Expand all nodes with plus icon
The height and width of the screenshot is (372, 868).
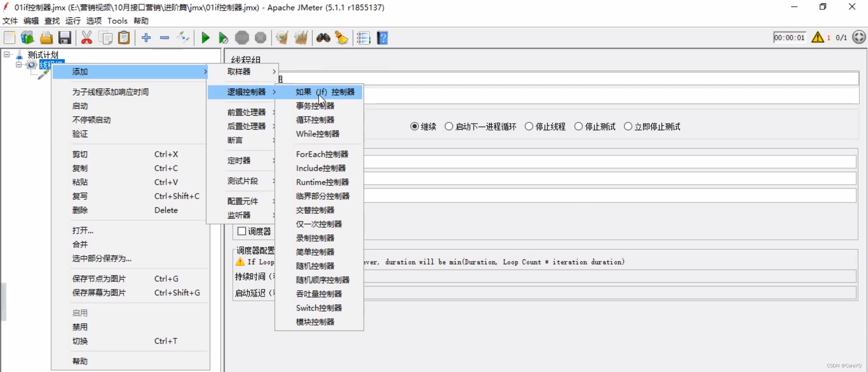[x=146, y=38]
